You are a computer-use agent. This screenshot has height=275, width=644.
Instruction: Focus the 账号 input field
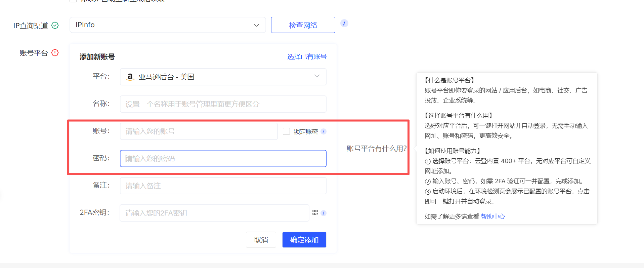(x=199, y=131)
